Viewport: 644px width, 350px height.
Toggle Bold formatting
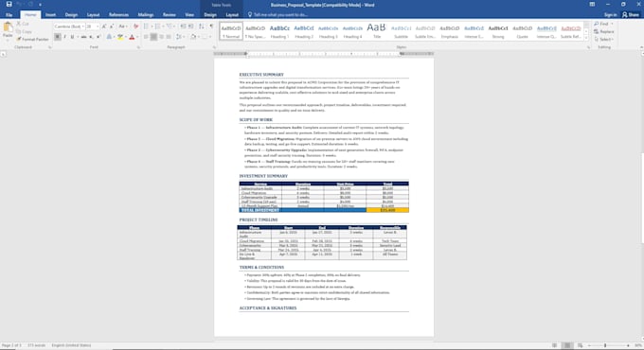58,37
